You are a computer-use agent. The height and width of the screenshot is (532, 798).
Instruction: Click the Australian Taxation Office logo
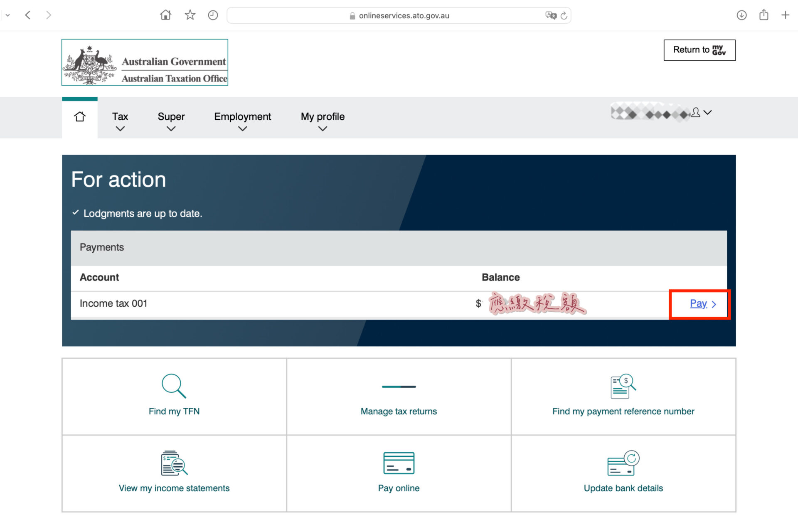point(145,62)
